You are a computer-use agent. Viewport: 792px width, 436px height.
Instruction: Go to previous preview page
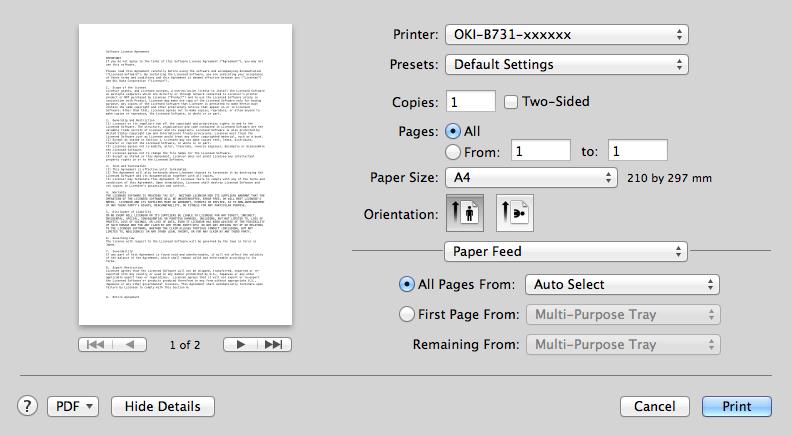click(130, 345)
